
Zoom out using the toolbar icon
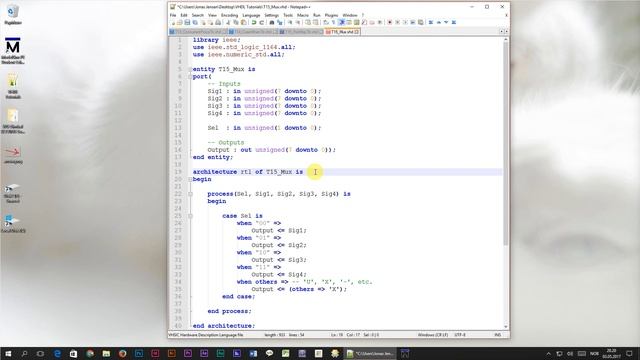coord(298,22)
